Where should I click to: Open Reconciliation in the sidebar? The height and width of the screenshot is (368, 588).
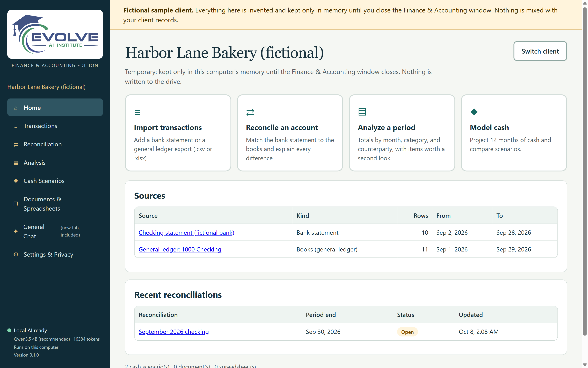pos(55,144)
